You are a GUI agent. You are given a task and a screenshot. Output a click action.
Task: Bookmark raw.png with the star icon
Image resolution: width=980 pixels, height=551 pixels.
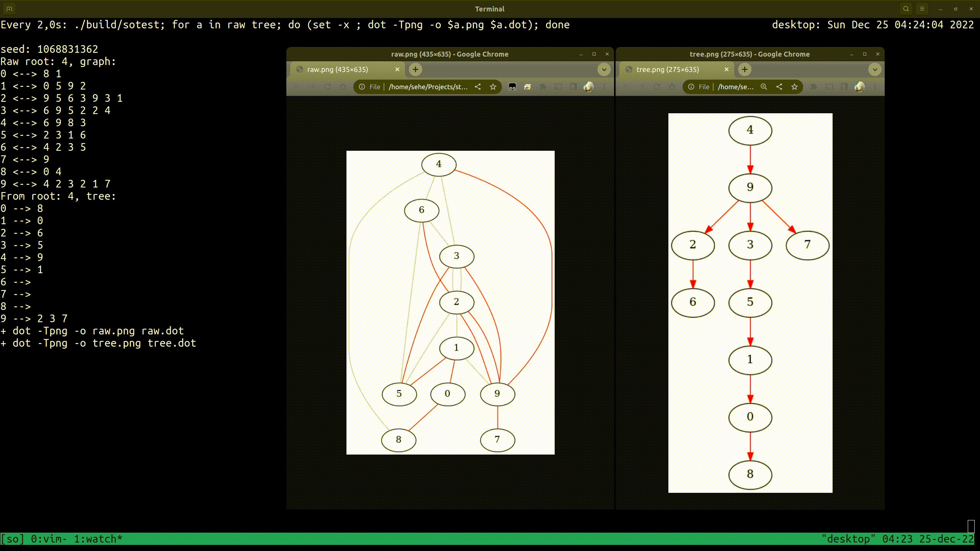pos(493,87)
